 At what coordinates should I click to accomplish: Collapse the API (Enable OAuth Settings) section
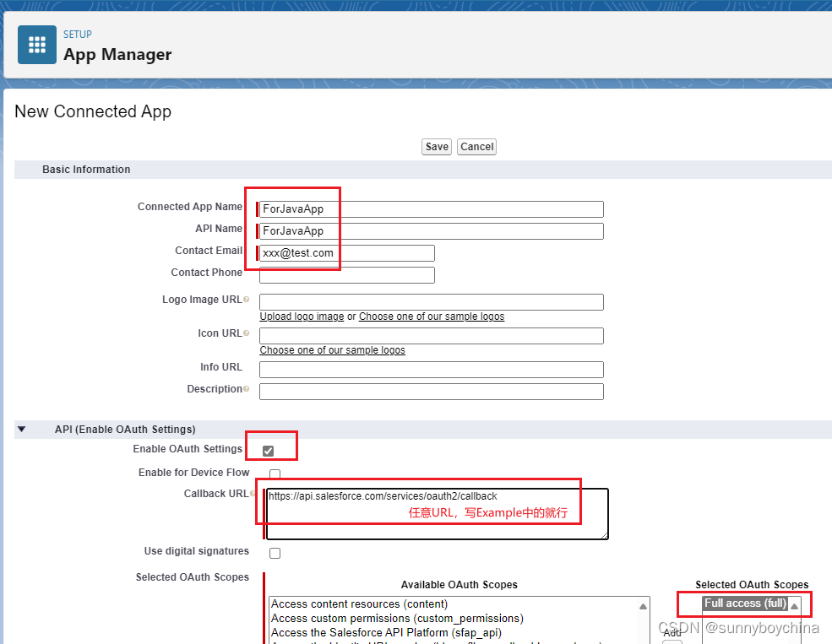(21, 429)
